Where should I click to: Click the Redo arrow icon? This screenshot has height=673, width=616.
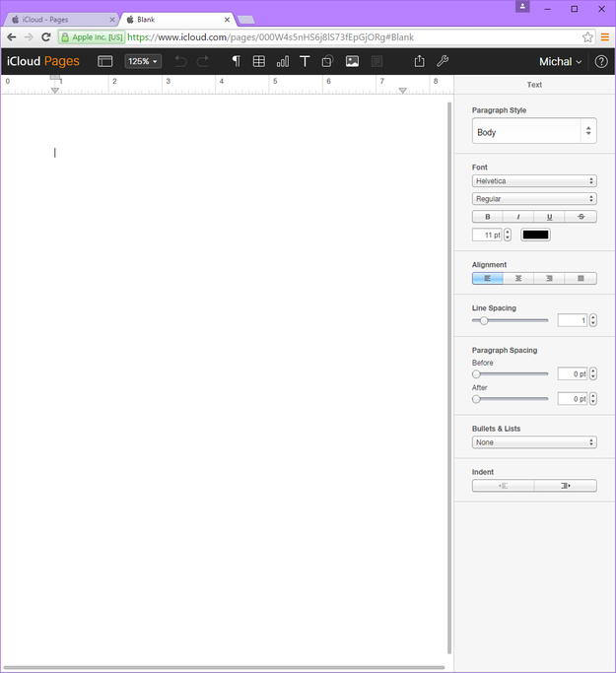click(x=203, y=61)
